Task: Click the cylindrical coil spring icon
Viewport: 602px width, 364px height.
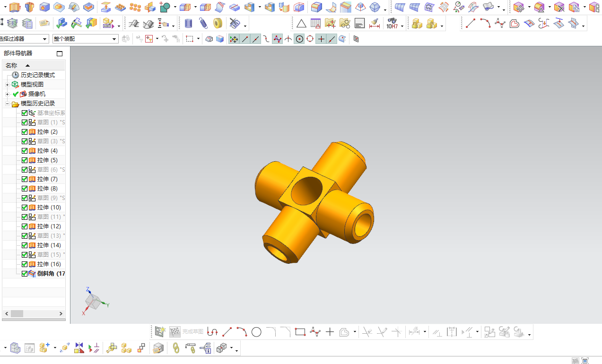Action: point(188,23)
